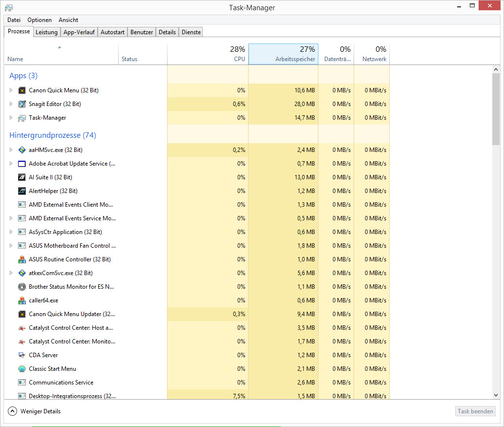Click the Communications Service icon

(x=22, y=383)
